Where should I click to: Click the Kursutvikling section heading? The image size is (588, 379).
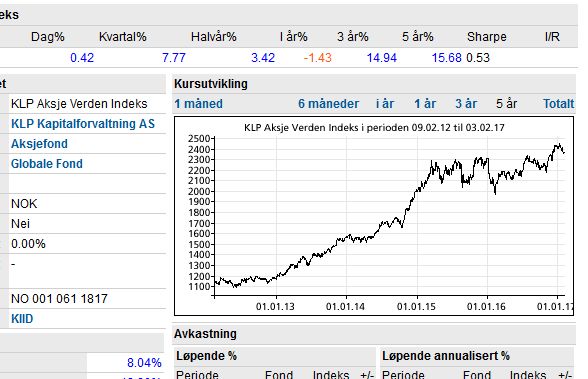tap(211, 84)
